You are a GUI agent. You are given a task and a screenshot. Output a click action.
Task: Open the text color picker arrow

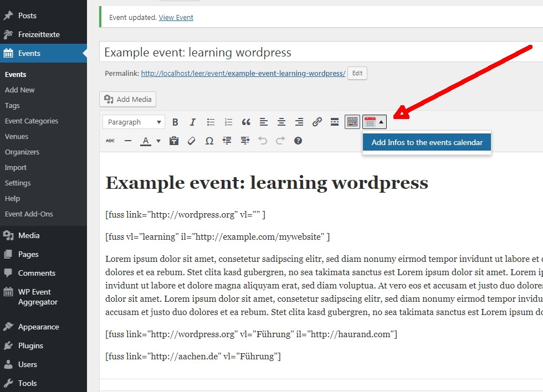(x=158, y=141)
